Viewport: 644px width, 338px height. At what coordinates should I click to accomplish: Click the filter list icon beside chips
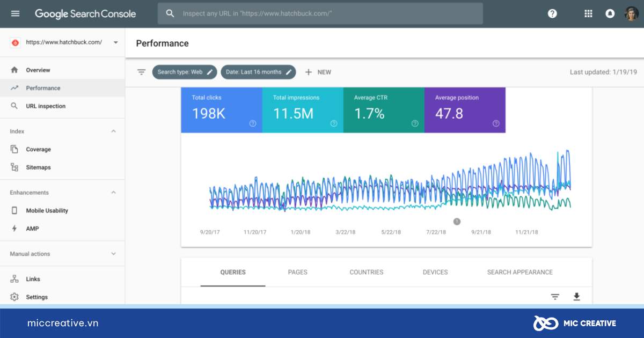click(141, 72)
